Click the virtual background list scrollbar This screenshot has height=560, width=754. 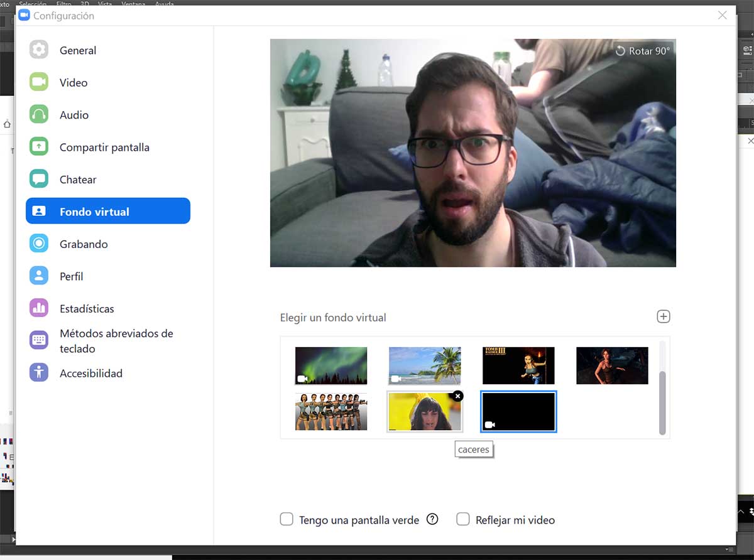[662, 402]
